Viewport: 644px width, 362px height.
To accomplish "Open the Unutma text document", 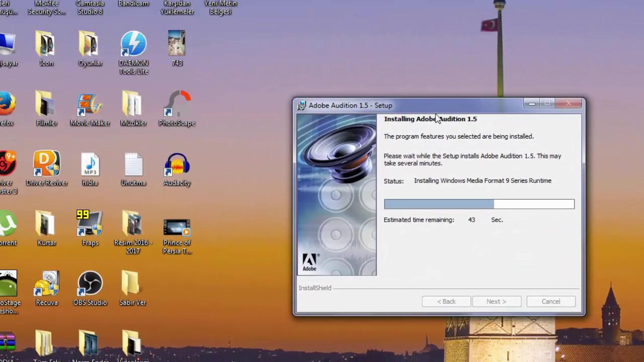I will click(x=133, y=168).
